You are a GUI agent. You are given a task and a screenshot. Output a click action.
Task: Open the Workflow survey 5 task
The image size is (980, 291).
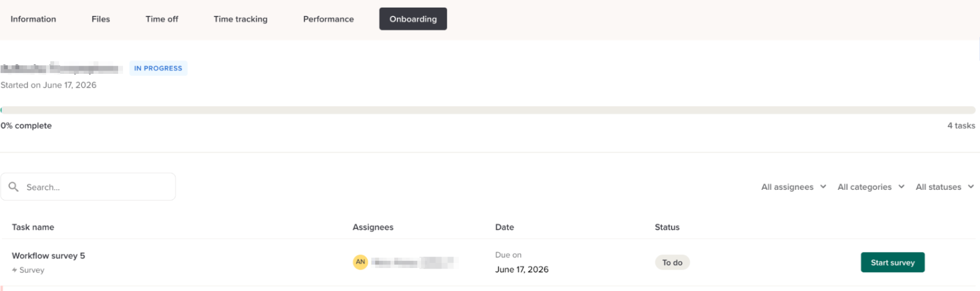pos(48,255)
